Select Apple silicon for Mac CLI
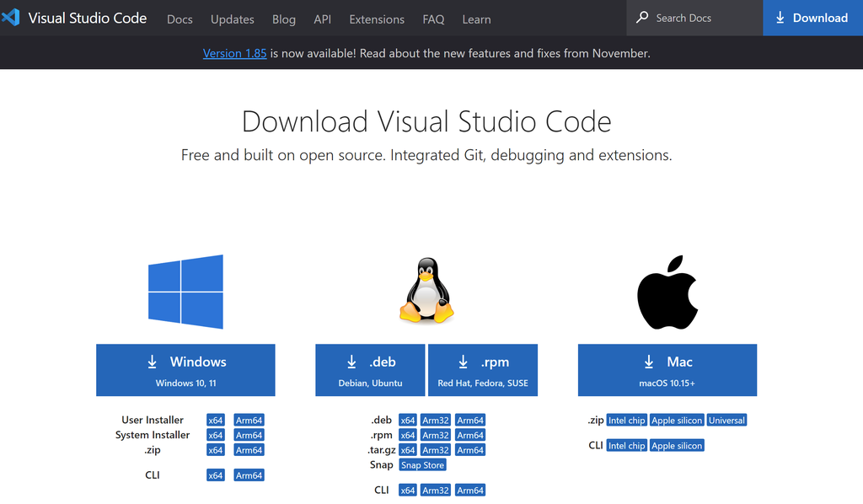The height and width of the screenshot is (504, 863). [x=677, y=446]
